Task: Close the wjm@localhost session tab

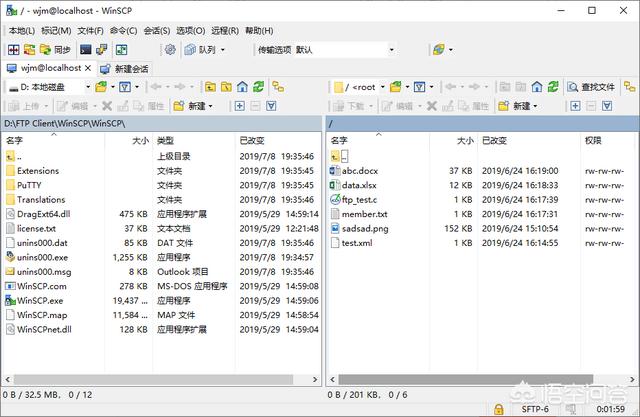Action: tap(88, 68)
